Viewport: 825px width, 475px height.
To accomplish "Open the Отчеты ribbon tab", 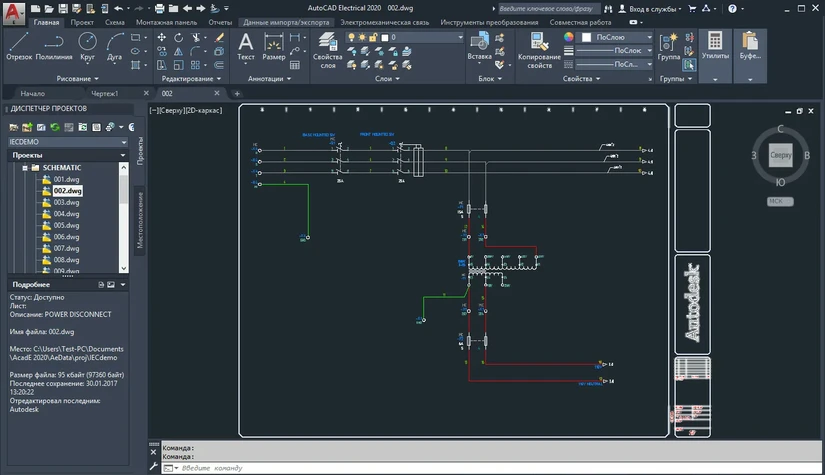I will click(x=220, y=22).
